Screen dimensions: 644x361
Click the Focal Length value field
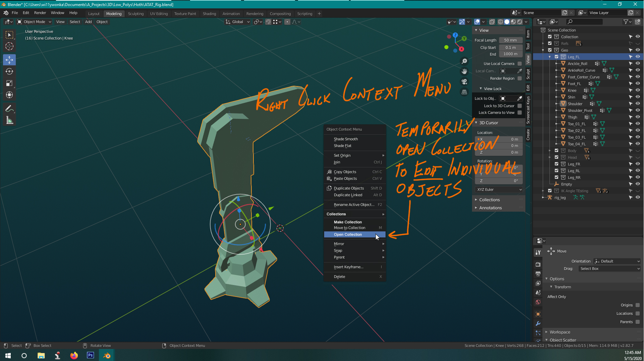511,40
